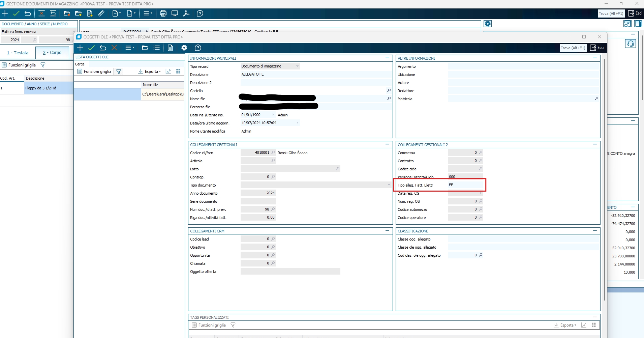Screen dimensions: 644x338
Task: Switch to the 1 - Testata tab
Action: [x=18, y=53]
